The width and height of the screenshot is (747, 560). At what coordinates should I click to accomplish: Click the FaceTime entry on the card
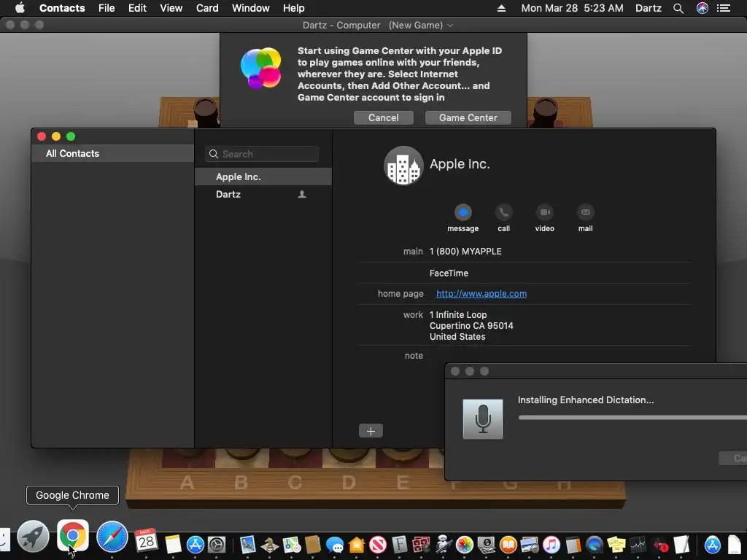point(449,273)
